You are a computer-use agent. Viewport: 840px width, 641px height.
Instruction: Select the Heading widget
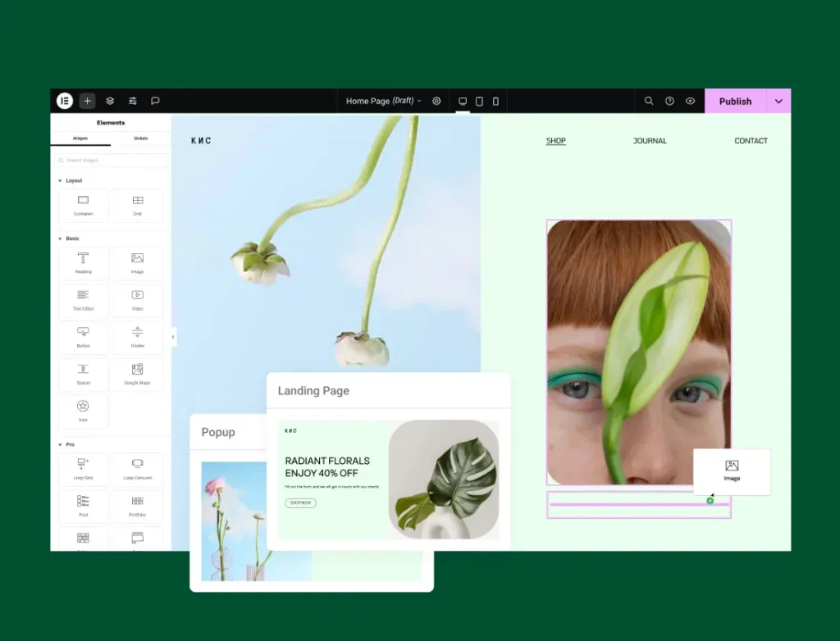(84, 263)
